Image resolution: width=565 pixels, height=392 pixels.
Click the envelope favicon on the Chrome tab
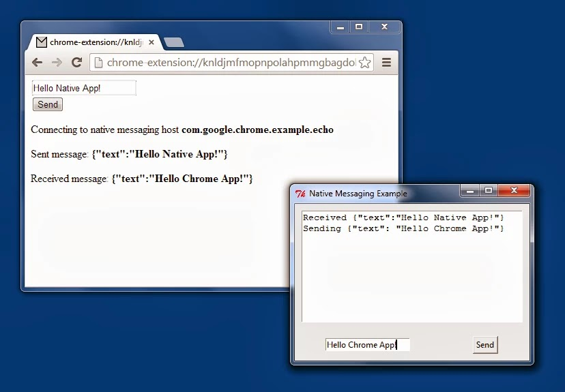42,42
